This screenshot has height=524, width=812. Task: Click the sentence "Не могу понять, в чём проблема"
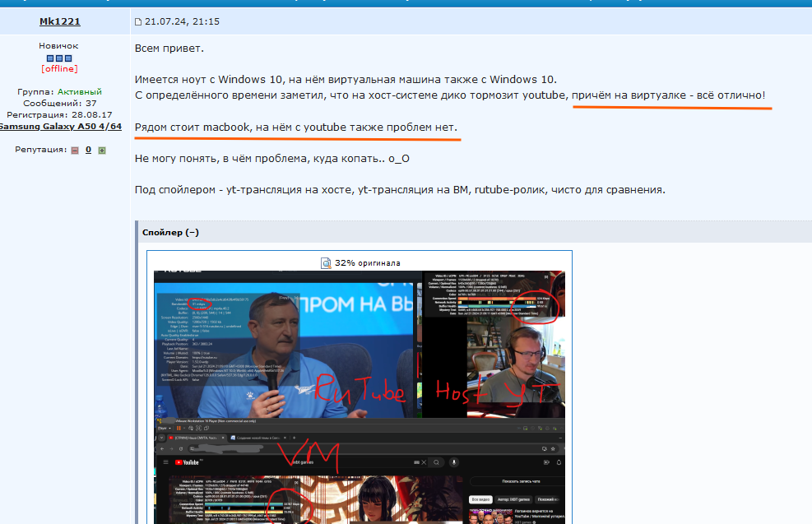[x=271, y=159]
